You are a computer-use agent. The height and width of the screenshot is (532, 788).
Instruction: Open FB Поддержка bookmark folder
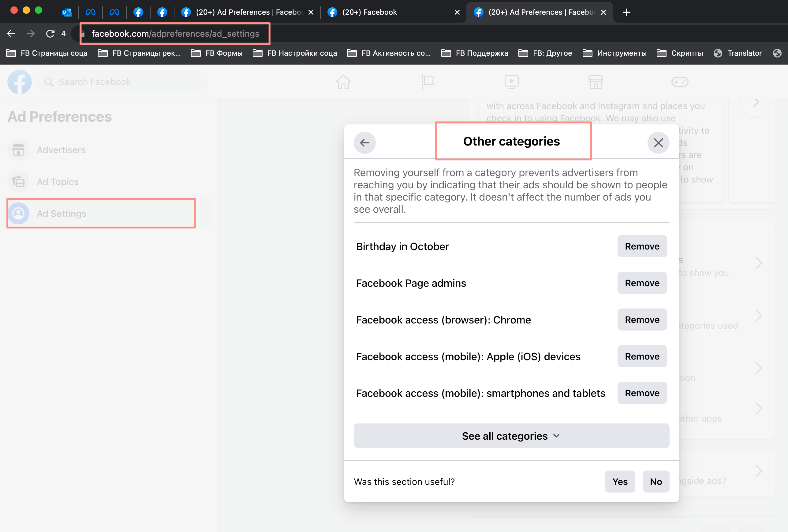click(475, 53)
